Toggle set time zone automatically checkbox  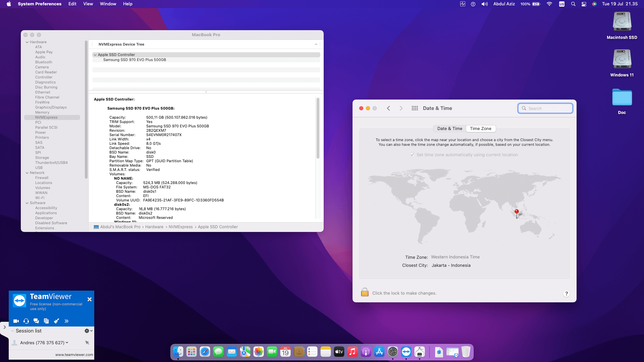[412, 155]
